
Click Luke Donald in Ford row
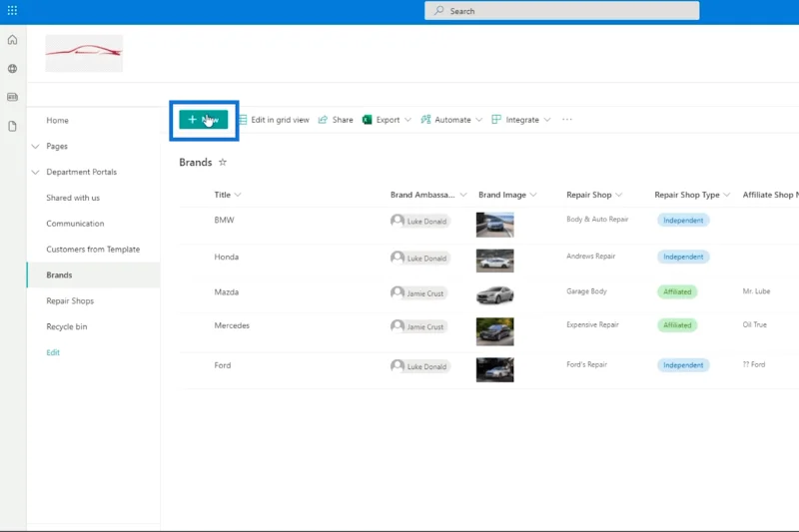419,366
